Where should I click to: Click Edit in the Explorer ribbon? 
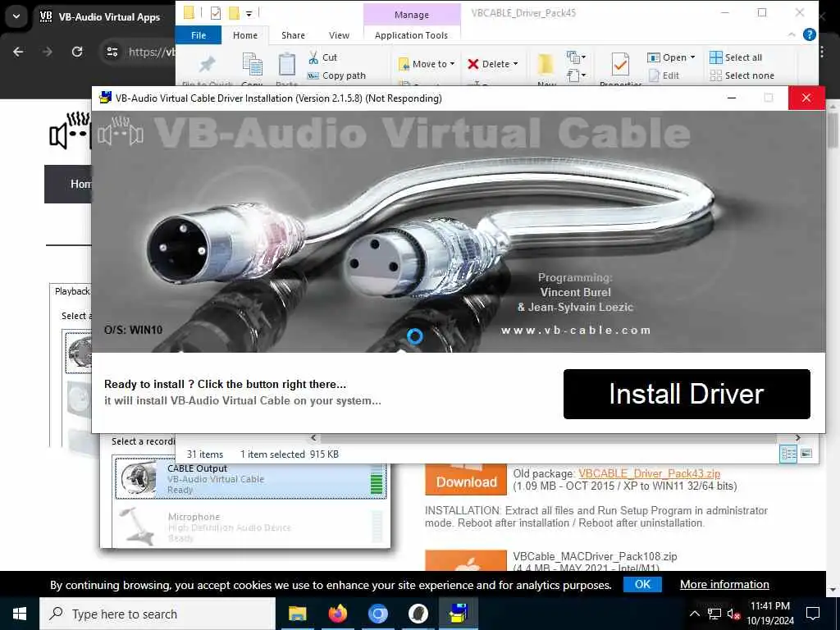pos(664,75)
